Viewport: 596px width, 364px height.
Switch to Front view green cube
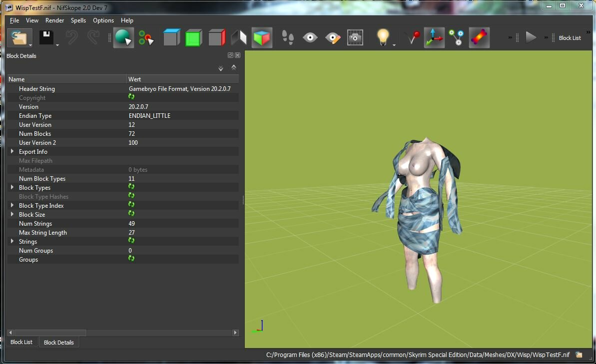click(x=194, y=37)
